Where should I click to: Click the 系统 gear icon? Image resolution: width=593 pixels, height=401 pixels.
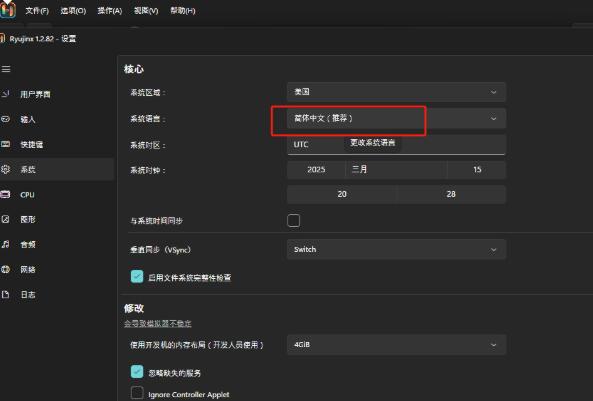coord(5,169)
